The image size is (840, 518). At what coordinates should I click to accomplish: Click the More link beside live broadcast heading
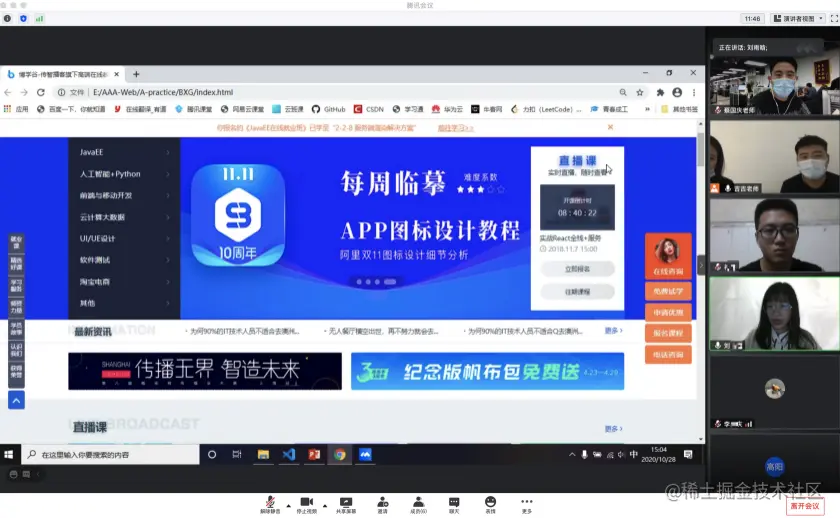click(613, 429)
